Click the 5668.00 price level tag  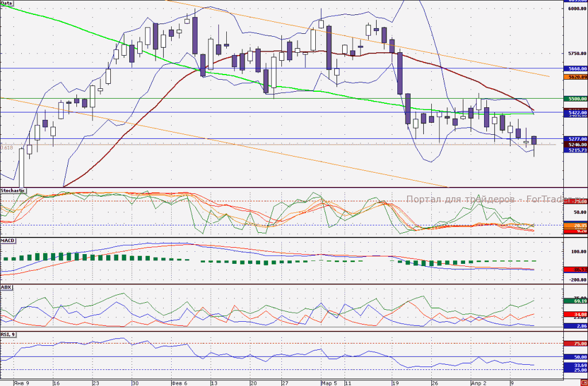pos(575,69)
